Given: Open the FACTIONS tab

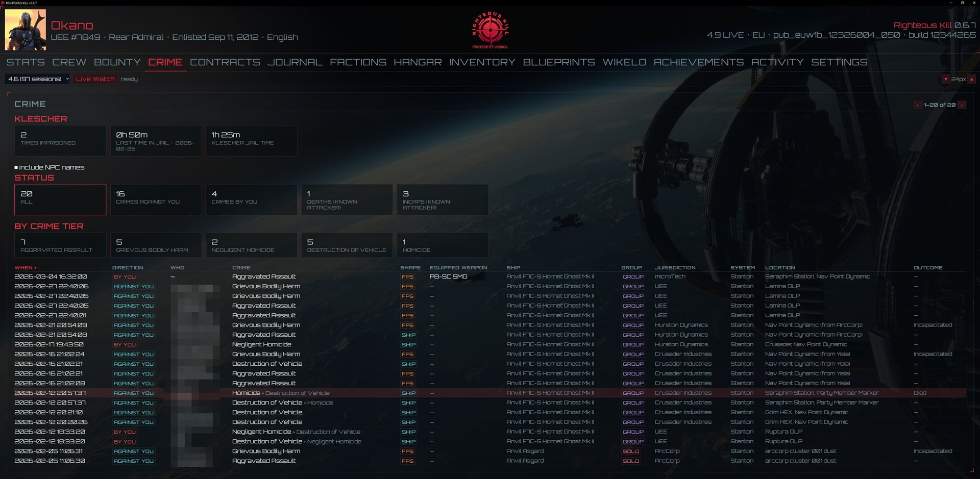Looking at the screenshot, I should 358,62.
